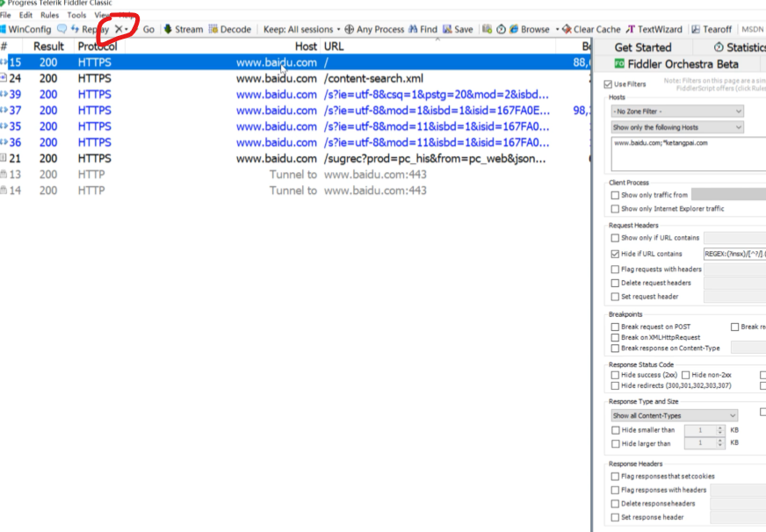Image resolution: width=766 pixels, height=532 pixels.
Task: Click the timer clock icon
Action: [x=501, y=29]
